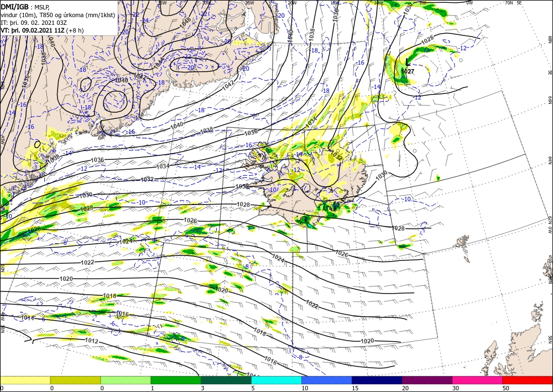
Task: Select the red legend swatch
Action: (528, 380)
